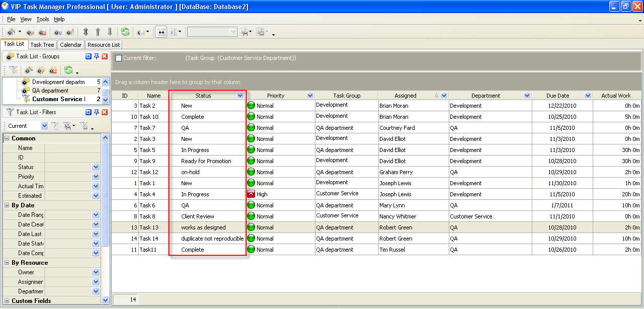Switch to the Calendar tab
This screenshot has height=309, width=644.
70,45
